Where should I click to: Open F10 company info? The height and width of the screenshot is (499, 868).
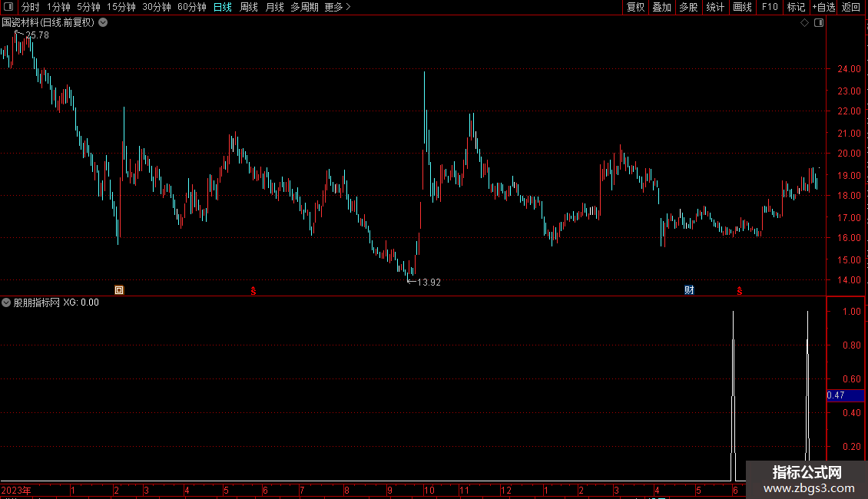pyautogui.click(x=770, y=7)
